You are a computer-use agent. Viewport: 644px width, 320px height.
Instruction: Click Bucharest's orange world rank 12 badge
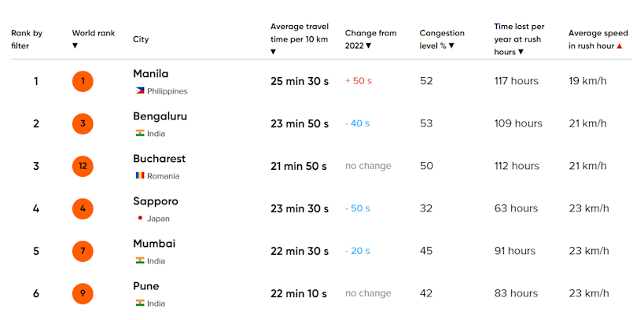click(83, 166)
